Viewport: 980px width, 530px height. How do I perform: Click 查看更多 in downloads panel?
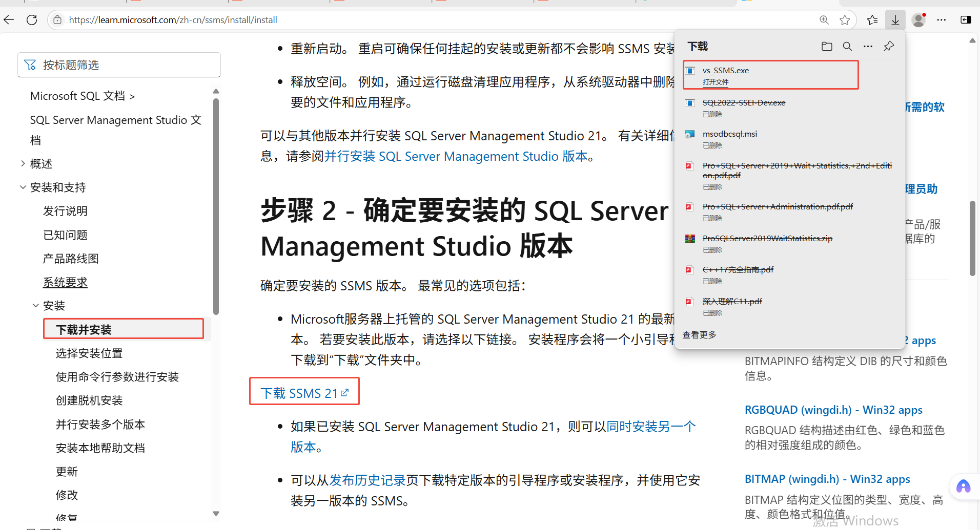[x=699, y=334]
